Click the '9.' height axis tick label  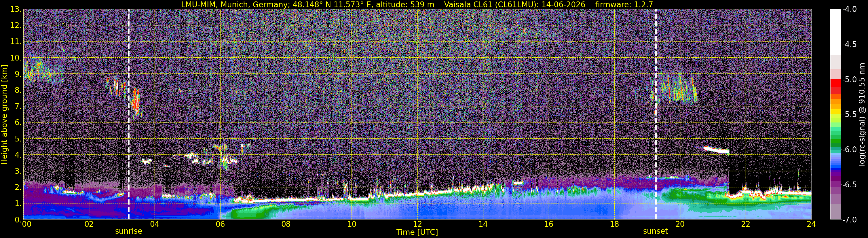coord(18,74)
